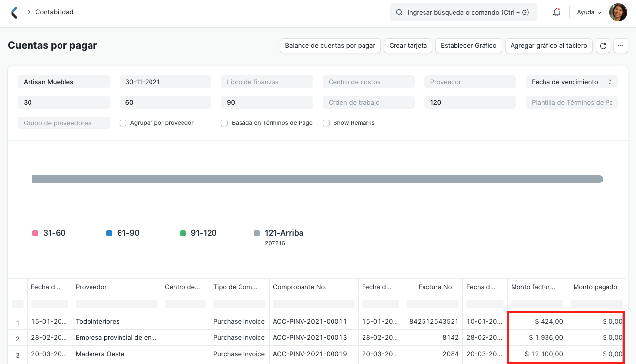Image resolution: width=636 pixels, height=364 pixels.
Task: Click Balance de cuentas por pagar
Action: tap(330, 45)
